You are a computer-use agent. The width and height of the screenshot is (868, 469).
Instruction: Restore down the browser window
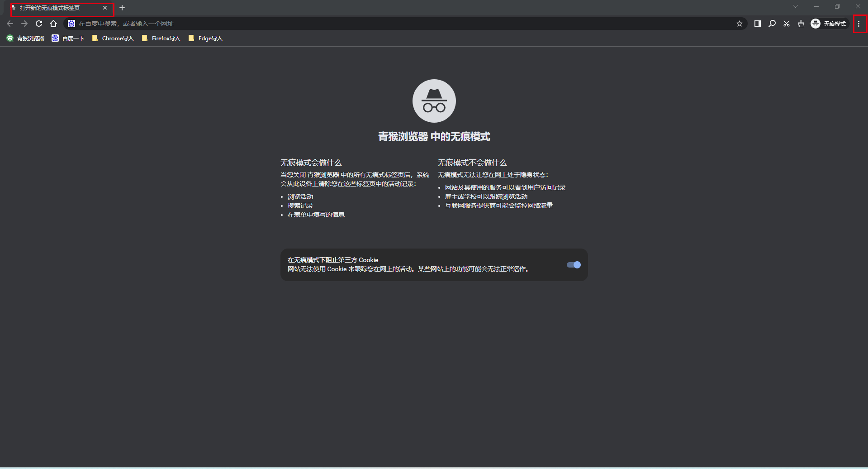(837, 6)
